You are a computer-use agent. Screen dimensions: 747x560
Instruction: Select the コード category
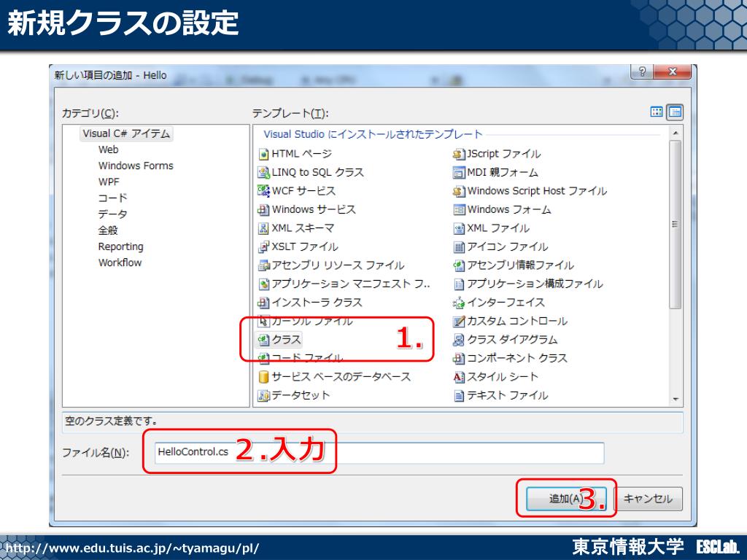pos(112,198)
